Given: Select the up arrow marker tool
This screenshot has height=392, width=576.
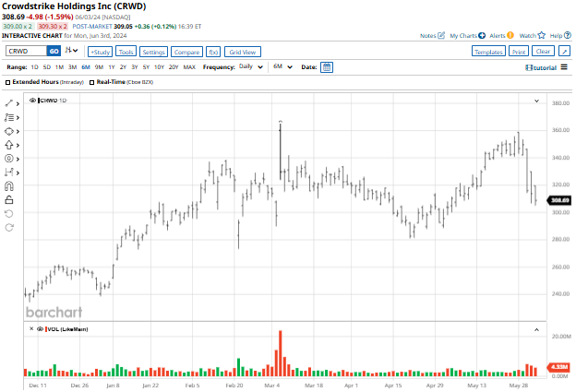Looking at the screenshot, I should coord(9,145).
